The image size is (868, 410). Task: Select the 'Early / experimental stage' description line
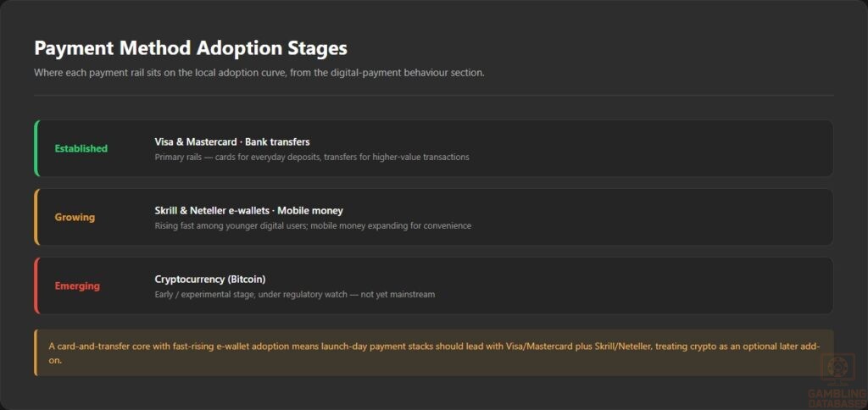294,294
